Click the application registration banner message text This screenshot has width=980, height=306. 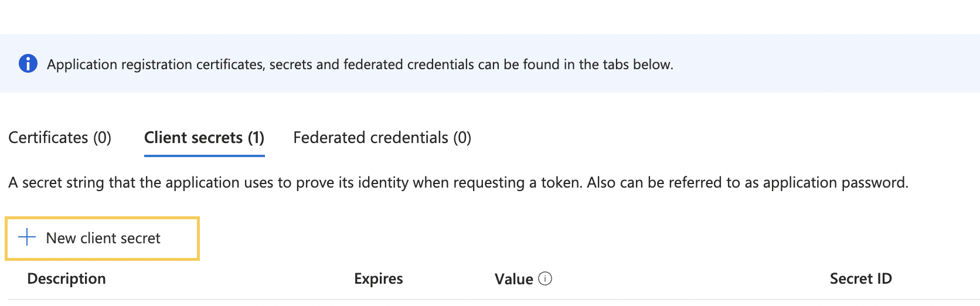tap(360, 64)
